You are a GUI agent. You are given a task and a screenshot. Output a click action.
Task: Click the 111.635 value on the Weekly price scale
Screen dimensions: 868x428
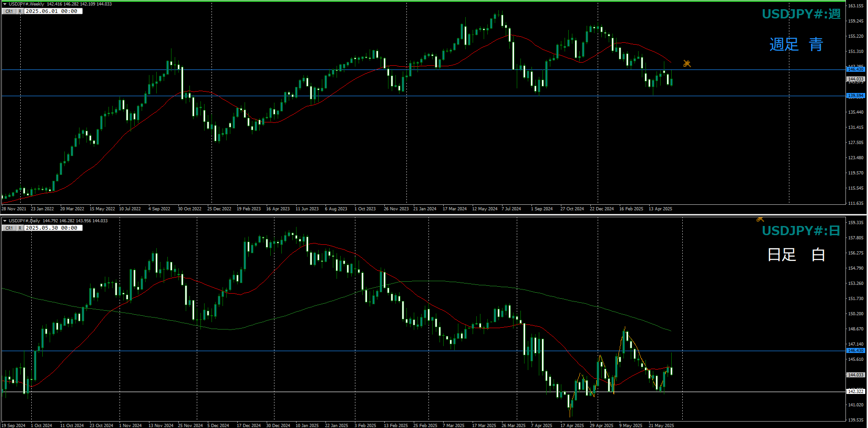click(856, 203)
